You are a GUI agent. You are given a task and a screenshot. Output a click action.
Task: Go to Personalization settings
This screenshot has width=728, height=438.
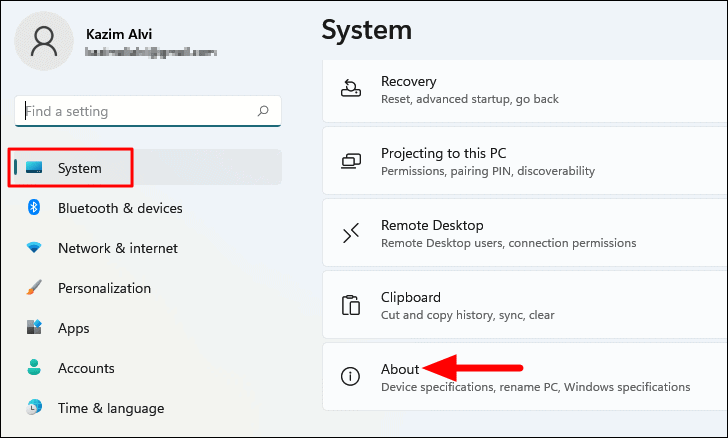click(x=104, y=288)
